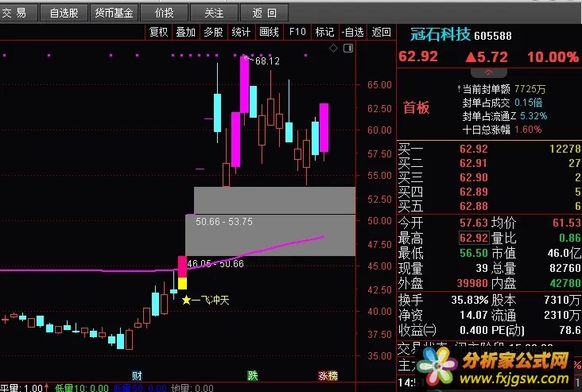The height and width of the screenshot is (392, 582).
Task: Click 收益(二) value 0.400
Action: tap(474, 330)
